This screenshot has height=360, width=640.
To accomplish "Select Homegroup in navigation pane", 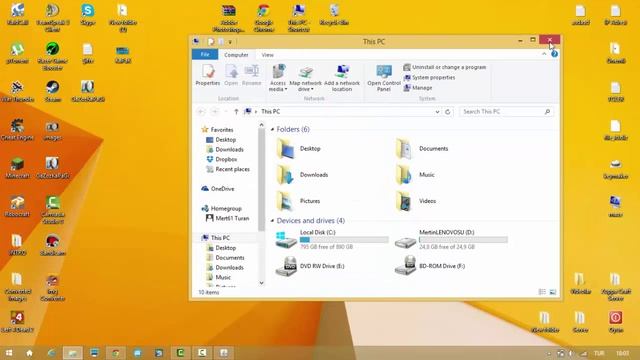I will [x=222, y=208].
